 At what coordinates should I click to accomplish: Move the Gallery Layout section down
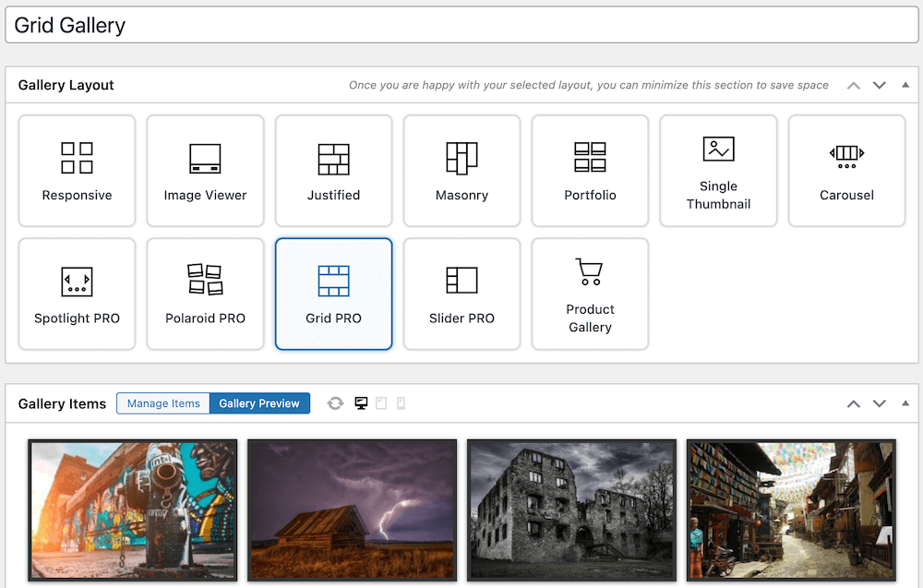879,84
